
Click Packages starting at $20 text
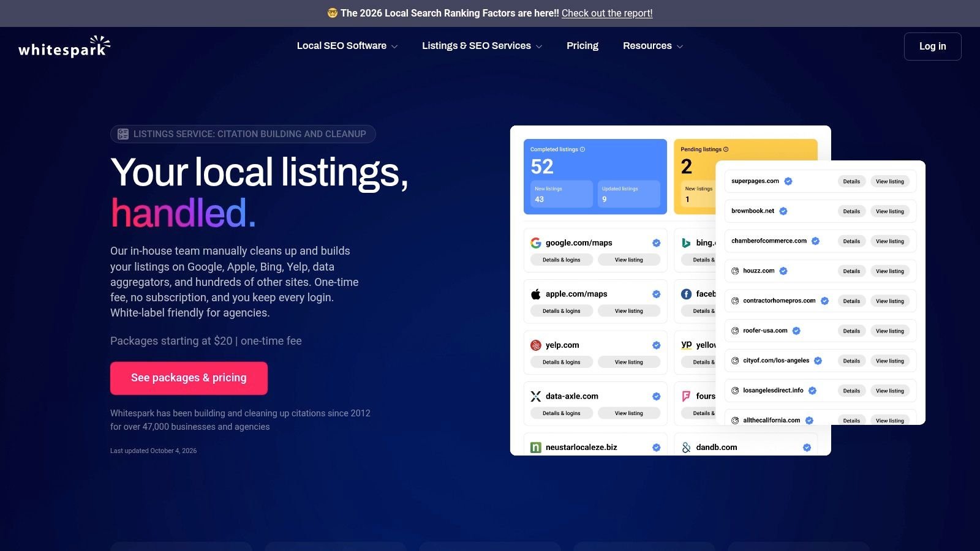pos(206,341)
